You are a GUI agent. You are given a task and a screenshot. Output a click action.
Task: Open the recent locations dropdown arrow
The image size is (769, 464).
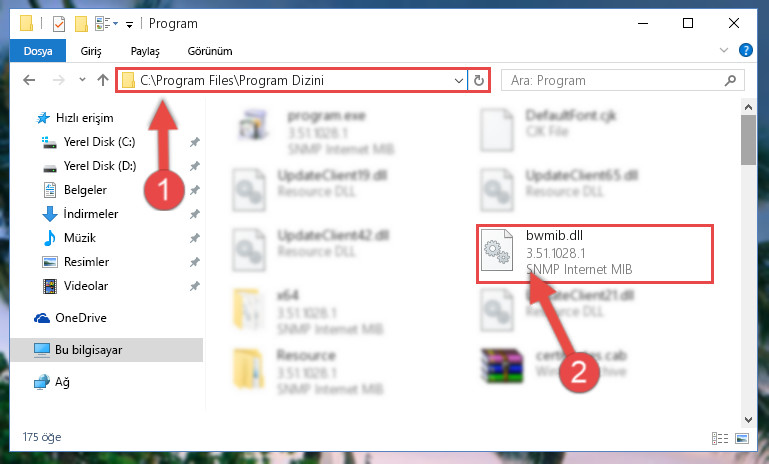click(82, 79)
